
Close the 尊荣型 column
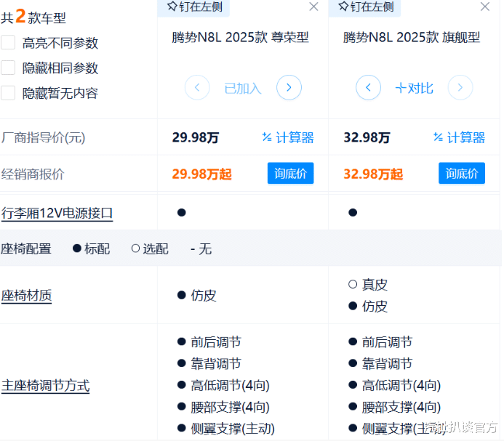click(x=313, y=7)
